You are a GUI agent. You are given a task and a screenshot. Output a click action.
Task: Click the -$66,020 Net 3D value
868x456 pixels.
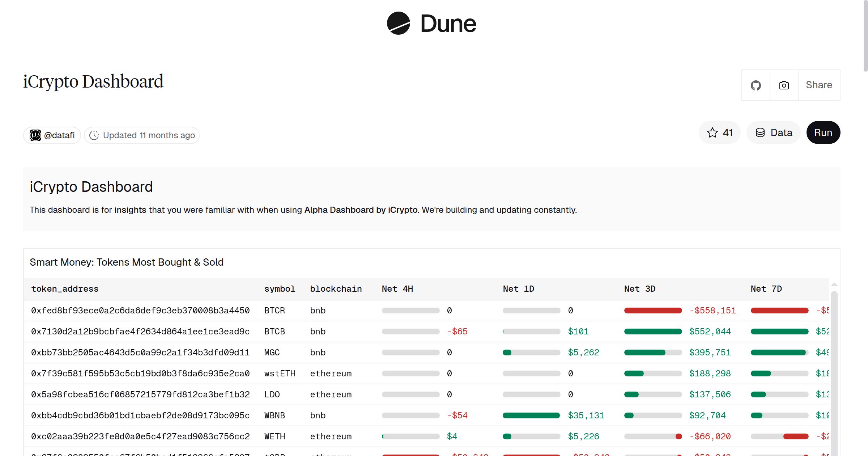click(710, 436)
